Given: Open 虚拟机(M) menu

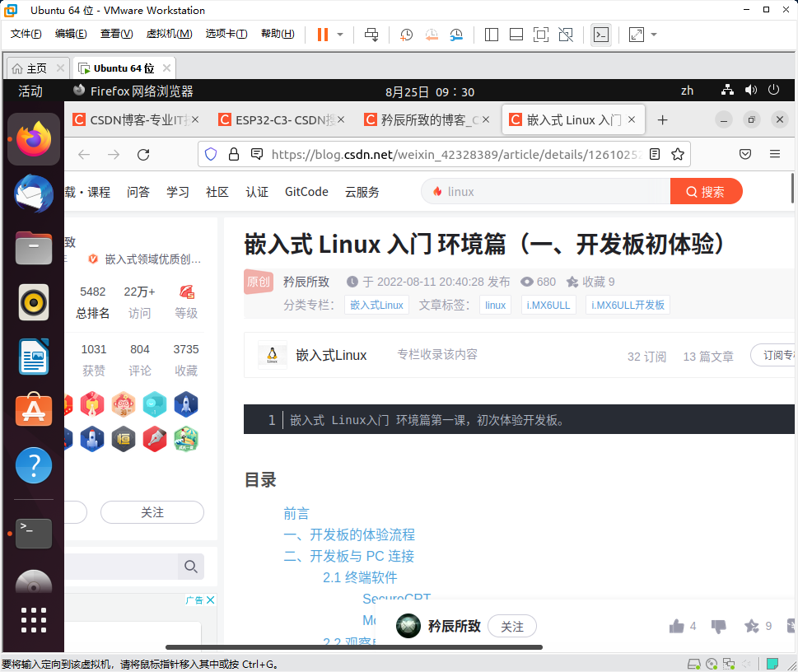Looking at the screenshot, I should [x=169, y=34].
